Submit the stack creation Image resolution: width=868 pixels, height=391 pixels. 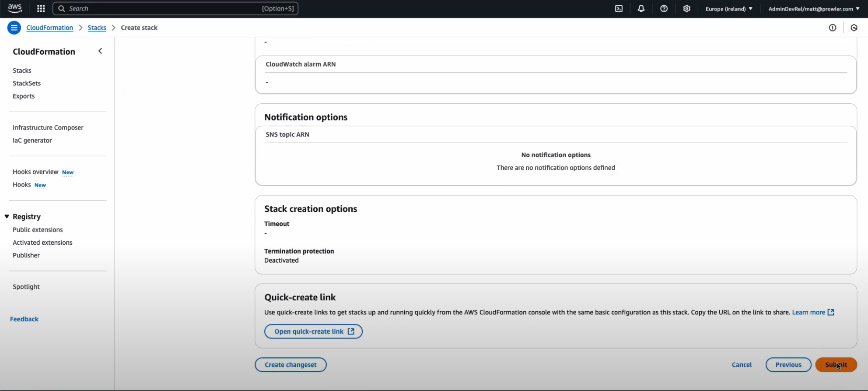[x=836, y=365]
